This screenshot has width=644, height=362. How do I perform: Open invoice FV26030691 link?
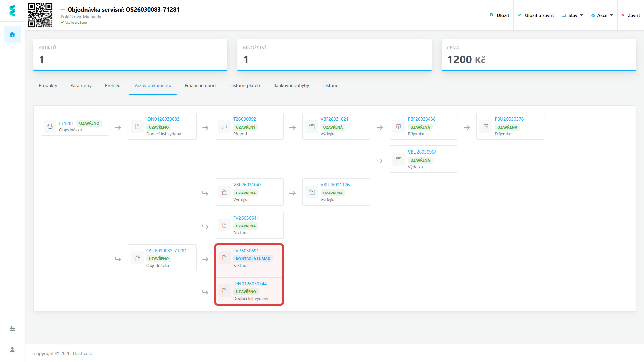246,251
